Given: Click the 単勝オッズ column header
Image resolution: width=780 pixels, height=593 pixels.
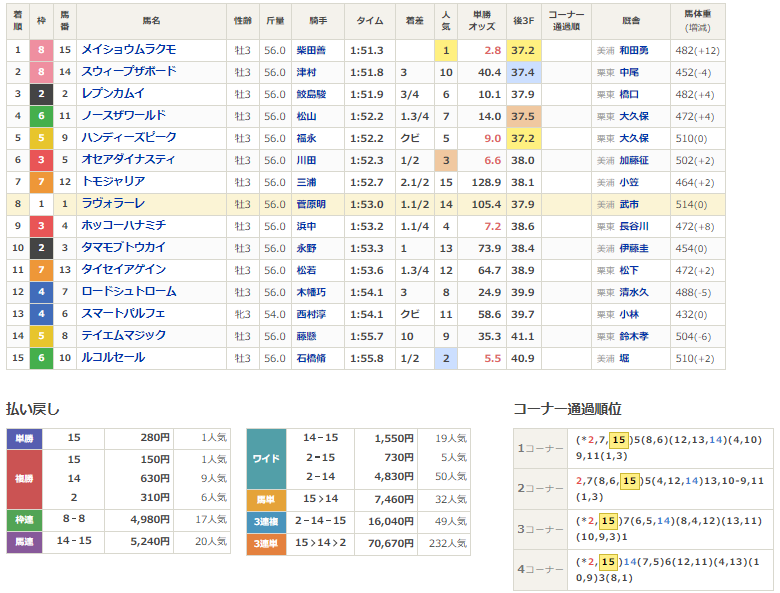Looking at the screenshot, I should coord(482,21).
